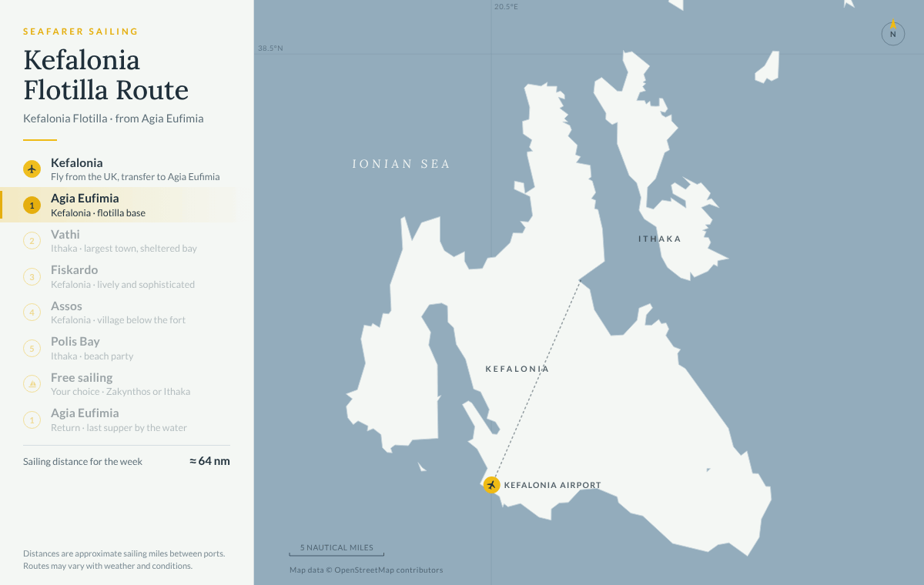Click the airplane icon beside Kefalonia in the itinerary

[x=32, y=169]
